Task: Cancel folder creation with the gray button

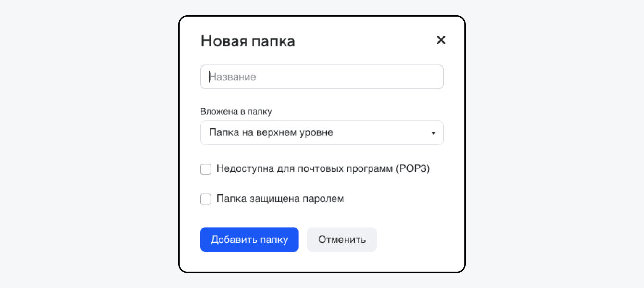Action: click(x=342, y=240)
